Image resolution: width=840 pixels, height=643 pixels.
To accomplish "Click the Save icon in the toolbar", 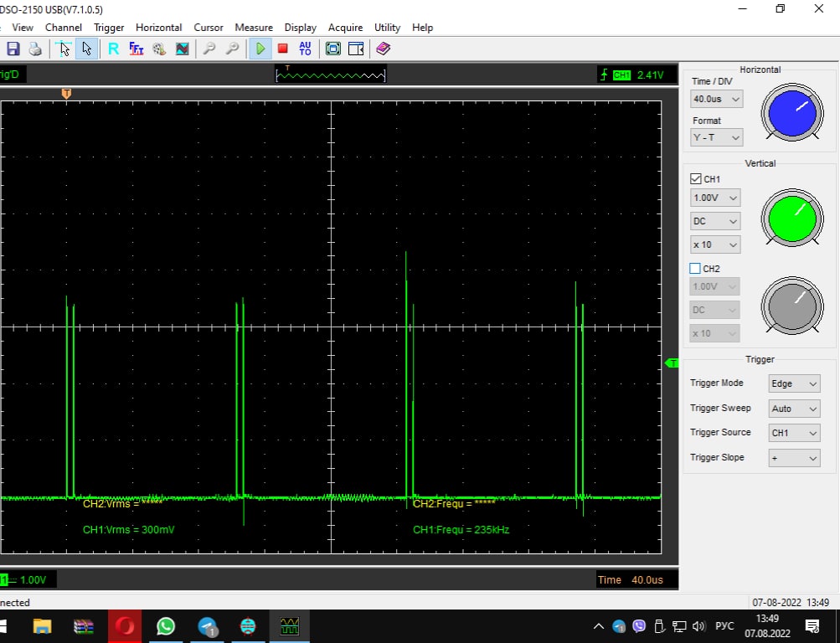I will coord(13,49).
